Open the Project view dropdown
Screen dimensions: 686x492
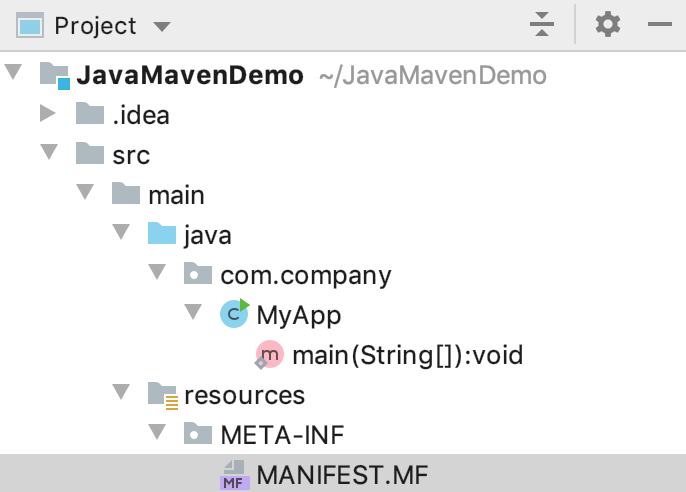162,26
